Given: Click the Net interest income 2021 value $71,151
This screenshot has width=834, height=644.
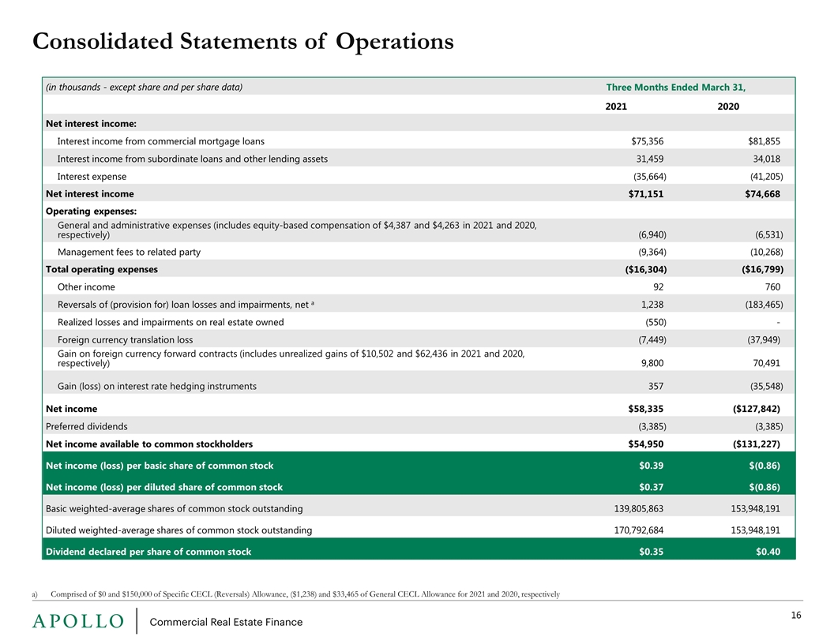Looking at the screenshot, I should 646,194.
